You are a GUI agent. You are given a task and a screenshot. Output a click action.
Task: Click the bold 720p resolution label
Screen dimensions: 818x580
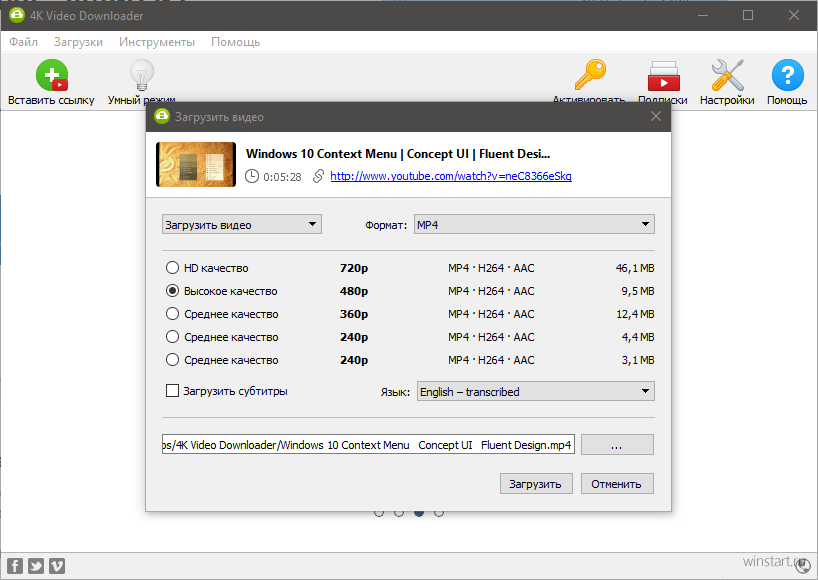point(354,268)
